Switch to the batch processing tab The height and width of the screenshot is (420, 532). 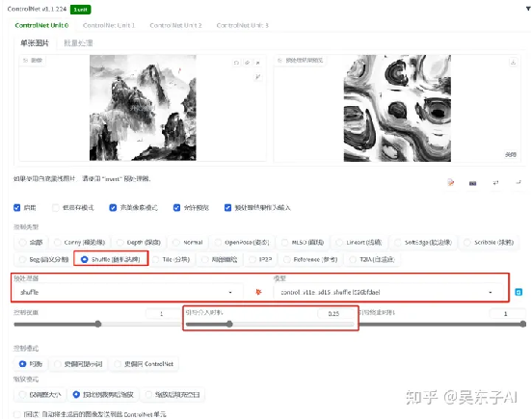coord(78,43)
